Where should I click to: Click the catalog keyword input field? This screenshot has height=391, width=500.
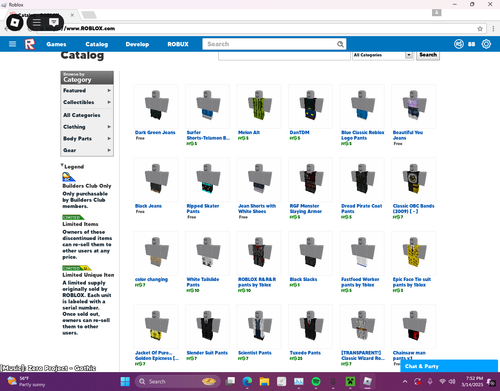click(284, 55)
